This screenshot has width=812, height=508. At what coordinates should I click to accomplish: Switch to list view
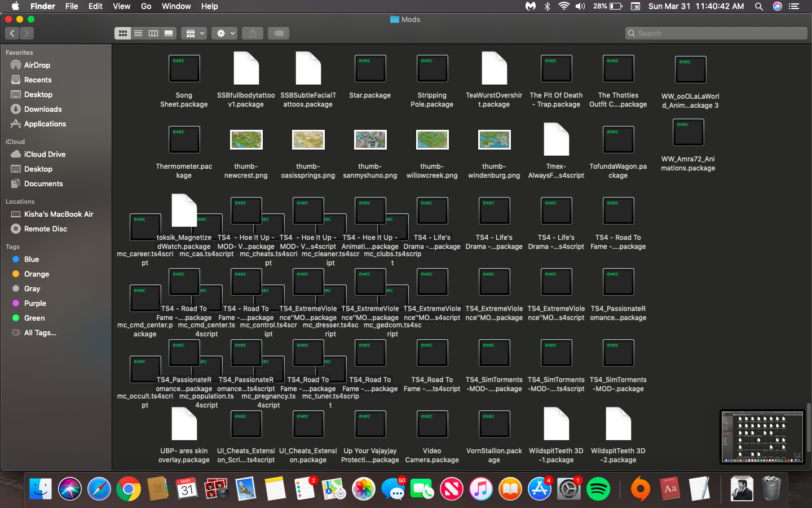pyautogui.click(x=138, y=33)
